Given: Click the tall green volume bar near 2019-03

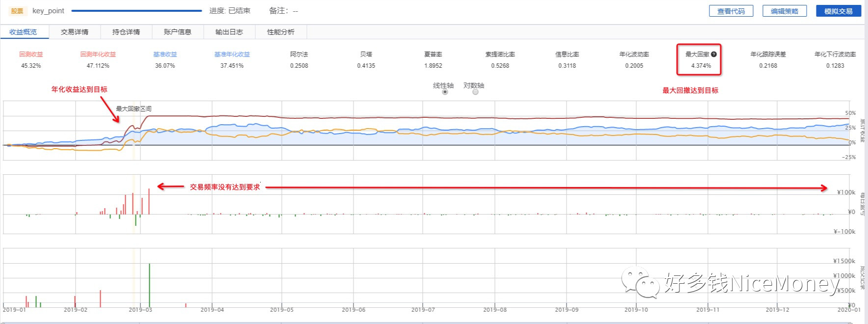Looking at the screenshot, I should [x=149, y=285].
